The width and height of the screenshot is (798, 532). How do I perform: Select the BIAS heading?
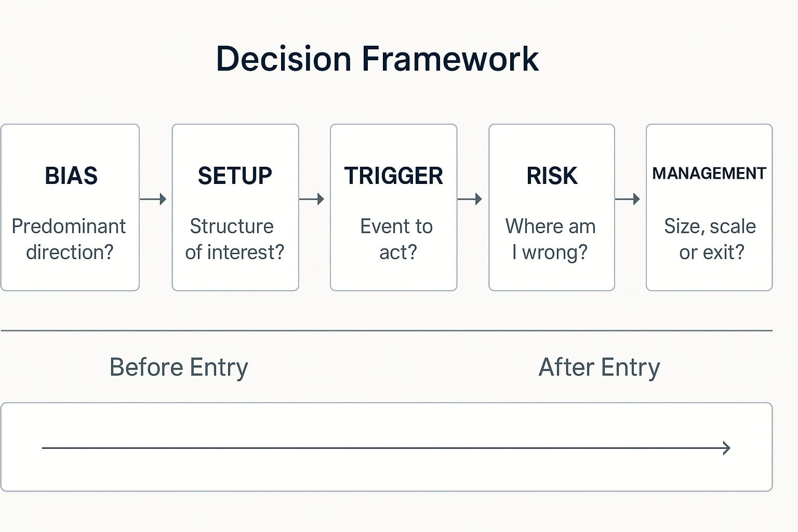coord(71,176)
